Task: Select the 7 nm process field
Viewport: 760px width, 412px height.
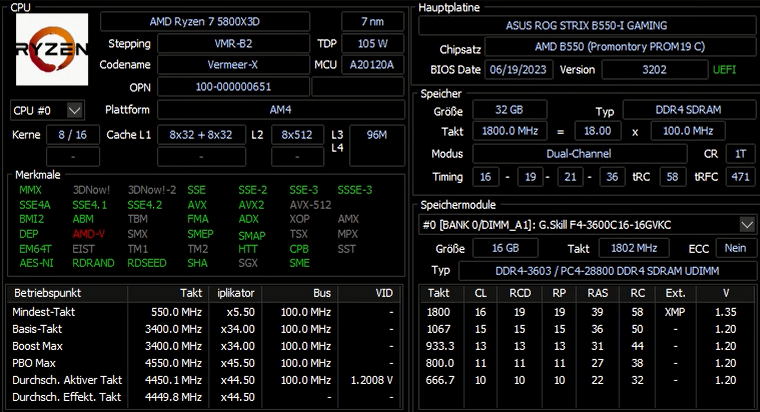Action: (372, 22)
